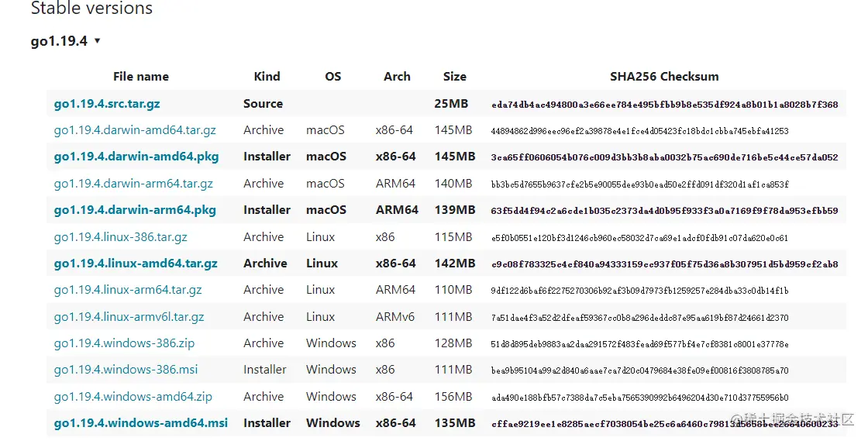Click the File name column header
Viewport: 868px width, 441px height.
(x=141, y=77)
